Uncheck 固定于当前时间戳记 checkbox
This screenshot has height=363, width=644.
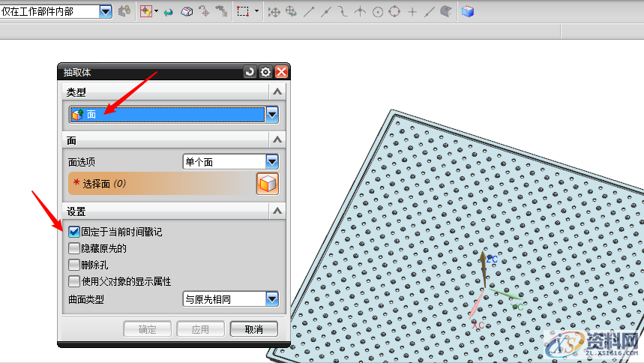coord(73,232)
